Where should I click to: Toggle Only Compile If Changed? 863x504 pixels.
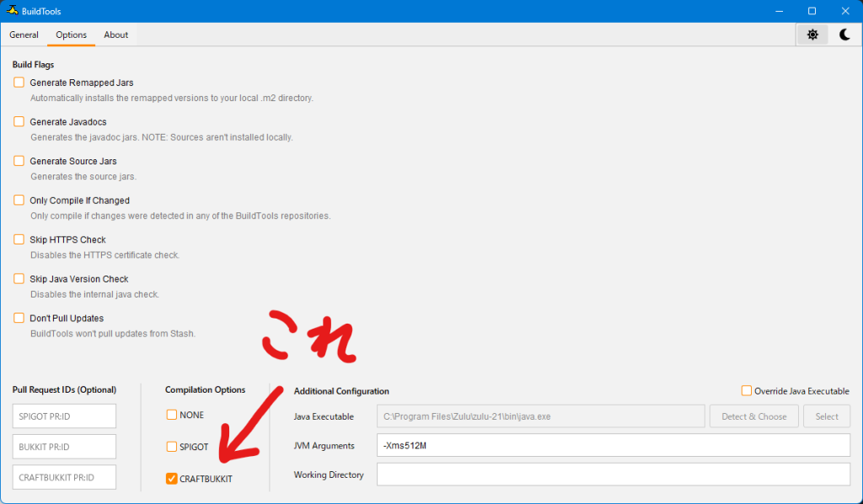(19, 201)
